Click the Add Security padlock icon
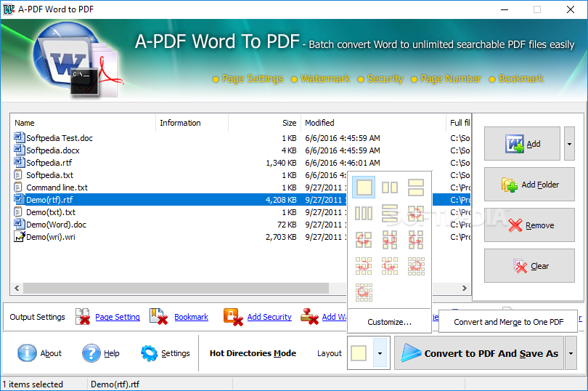588x391 pixels. click(x=233, y=316)
